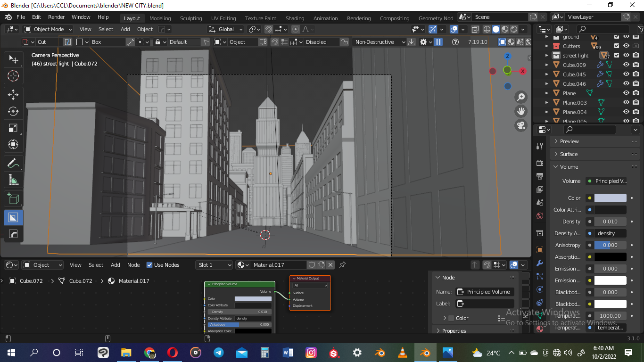This screenshot has height=362, width=644.
Task: Toggle visibility eye for Plane.003
Action: coord(626,103)
